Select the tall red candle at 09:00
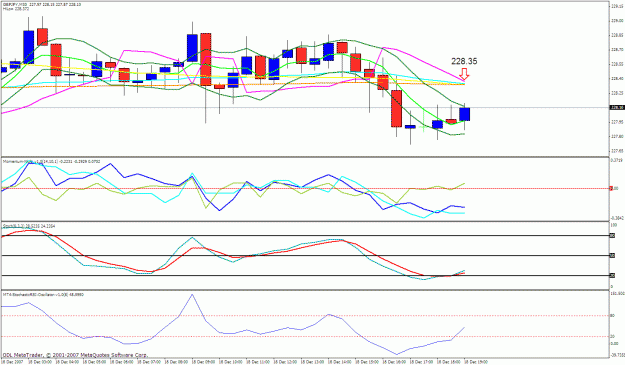Screen dimensions: 625x365 pyautogui.click(x=206, y=59)
